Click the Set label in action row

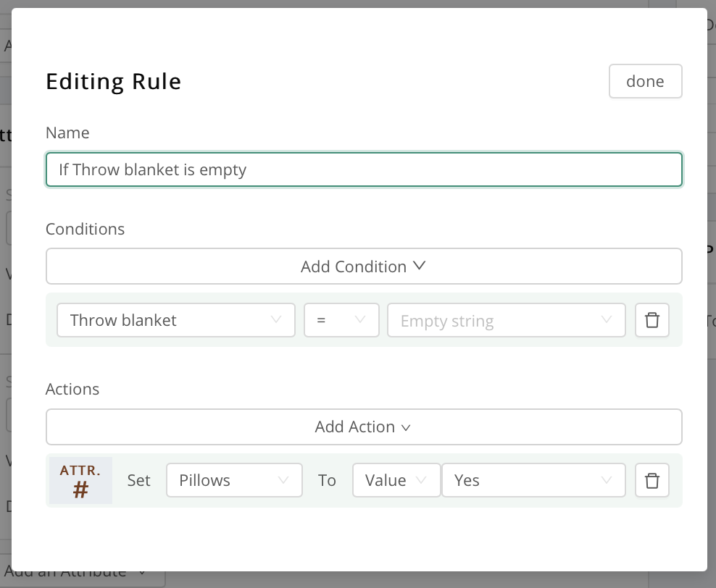[139, 480]
